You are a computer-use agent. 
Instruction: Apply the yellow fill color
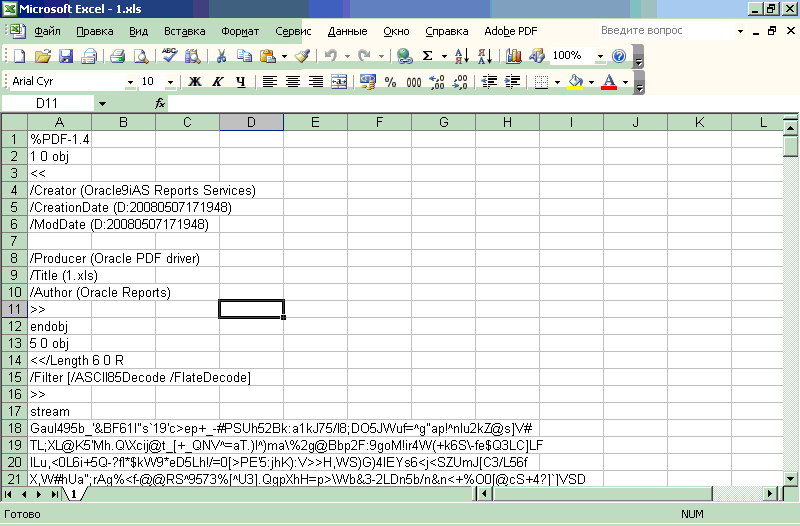tap(575, 82)
